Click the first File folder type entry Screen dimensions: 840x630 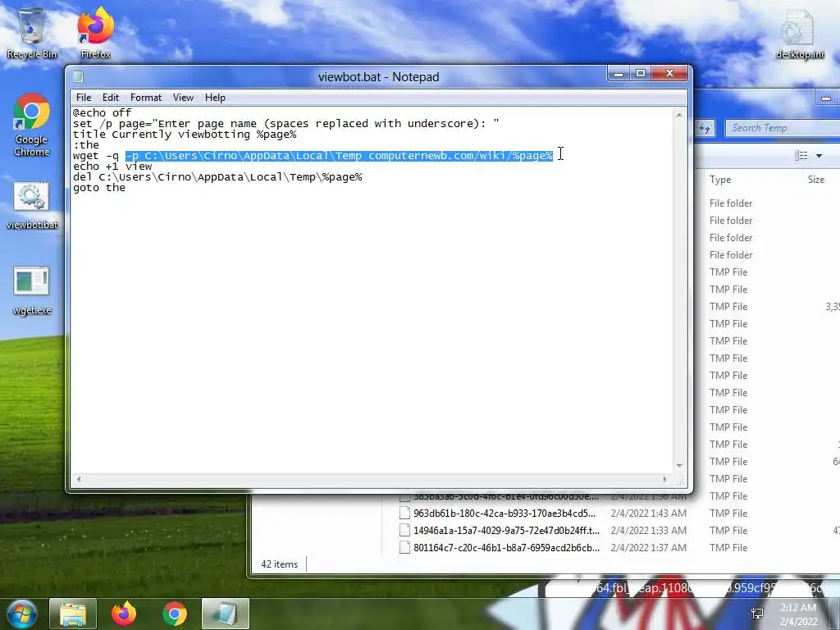731,203
